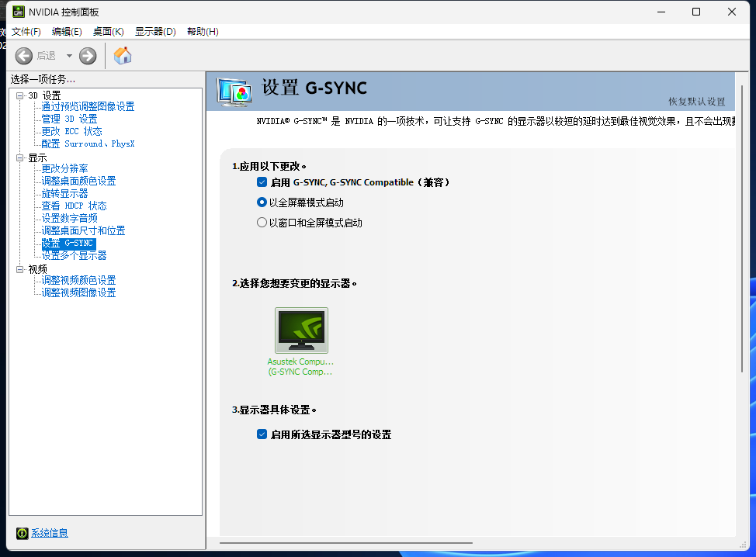
Task: Click the G-SYNC page header icon
Action: click(x=234, y=92)
